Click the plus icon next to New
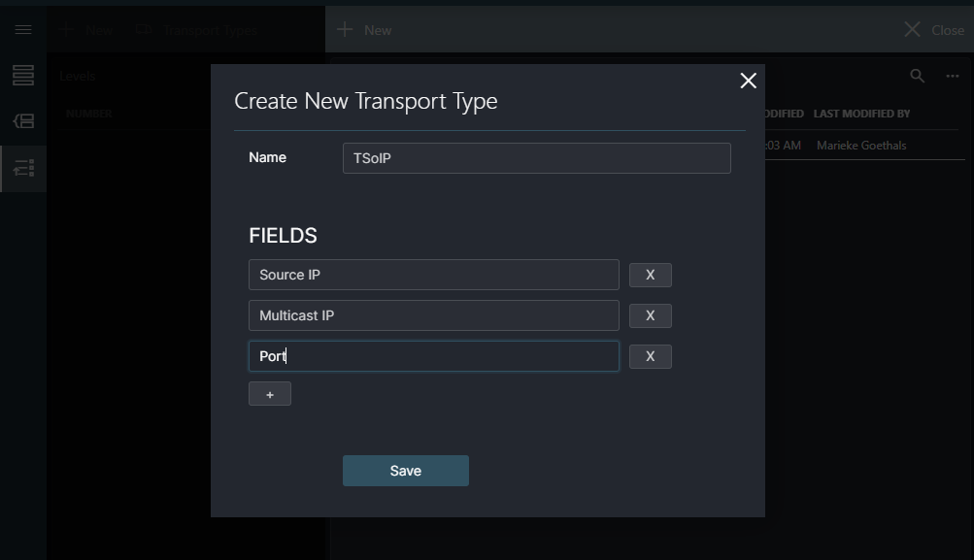The width and height of the screenshot is (974, 560). tap(65, 29)
